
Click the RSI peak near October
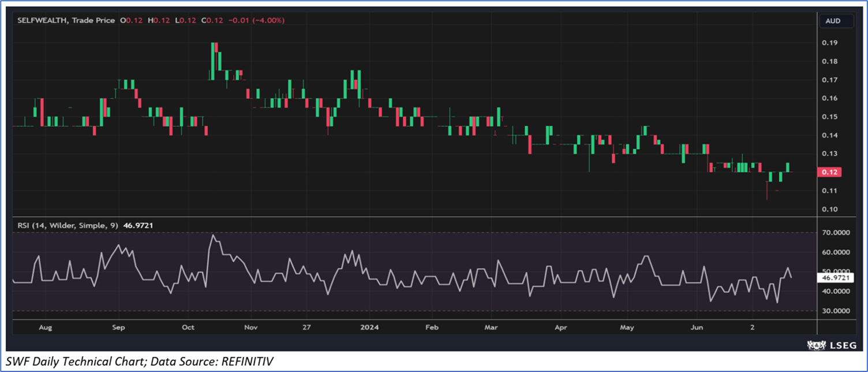coord(213,235)
